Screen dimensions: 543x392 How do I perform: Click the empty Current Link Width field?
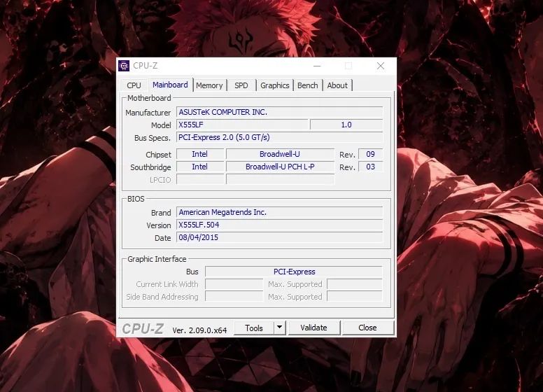point(234,284)
